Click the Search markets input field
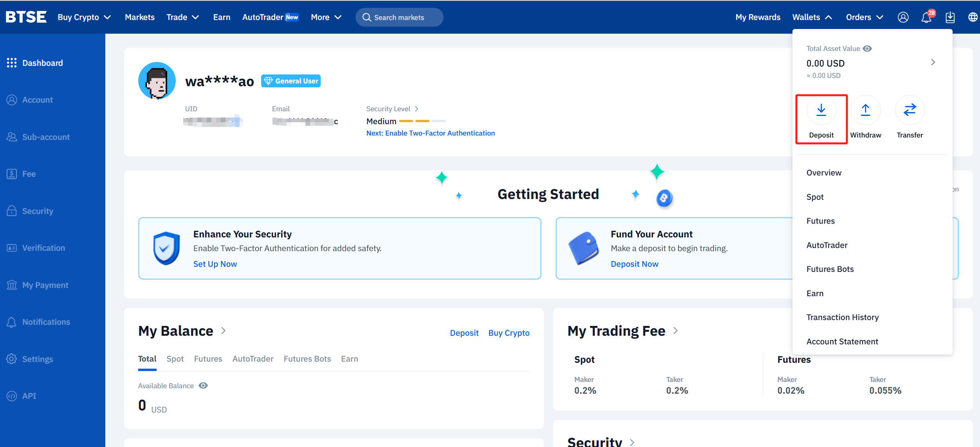The width and height of the screenshot is (980, 447). coord(399,17)
